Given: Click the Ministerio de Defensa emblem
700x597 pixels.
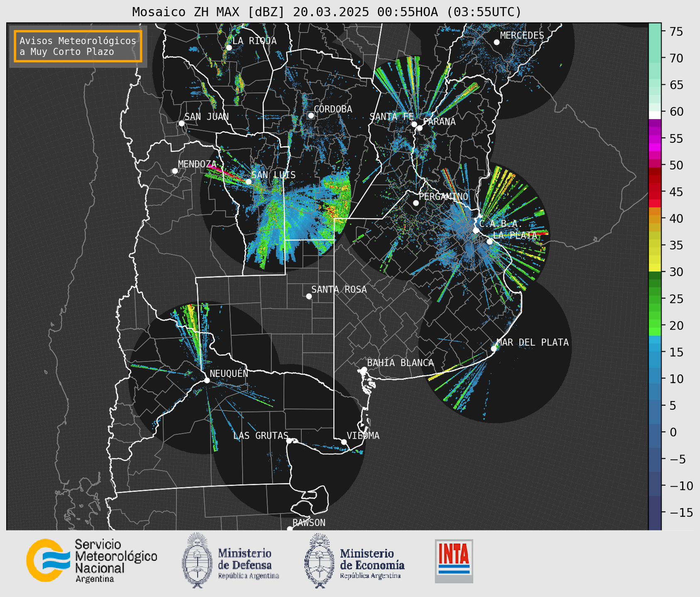Looking at the screenshot, I should pos(196,560).
